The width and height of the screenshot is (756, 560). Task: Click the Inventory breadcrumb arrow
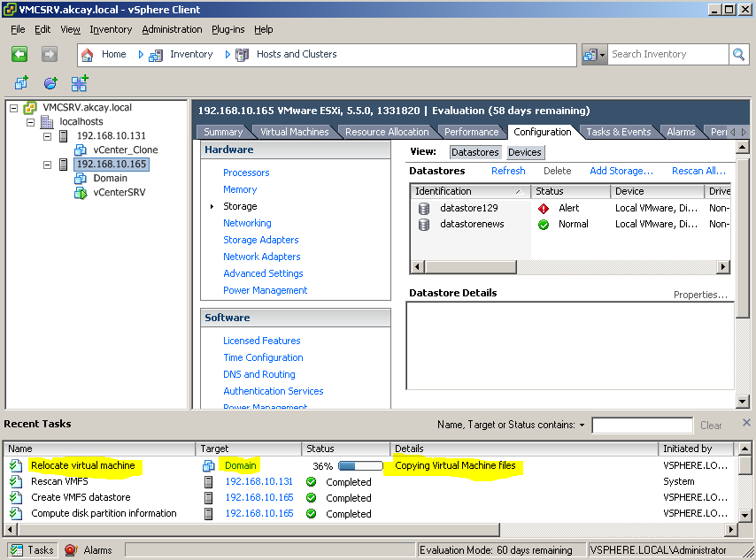228,55
